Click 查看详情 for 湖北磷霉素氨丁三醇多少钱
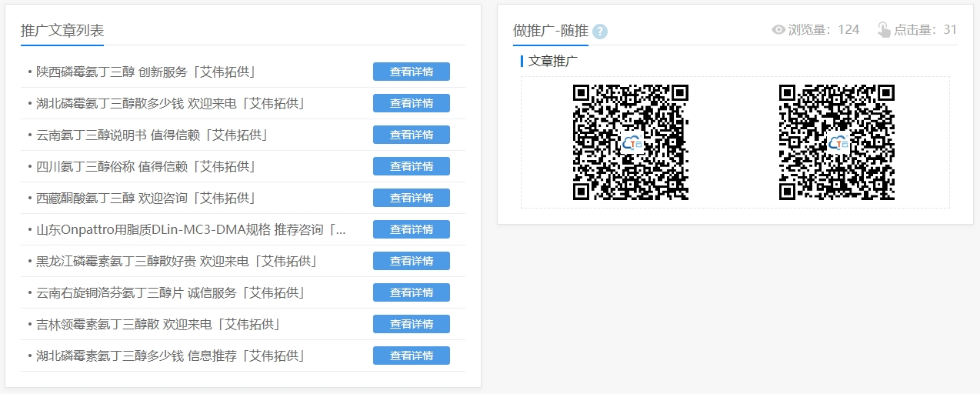The image size is (980, 394). tap(411, 356)
